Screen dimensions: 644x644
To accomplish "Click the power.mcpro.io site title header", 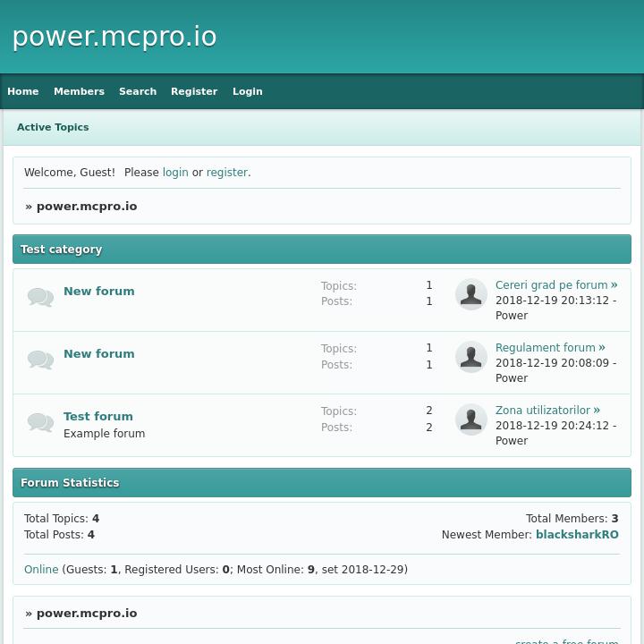I will (114, 37).
